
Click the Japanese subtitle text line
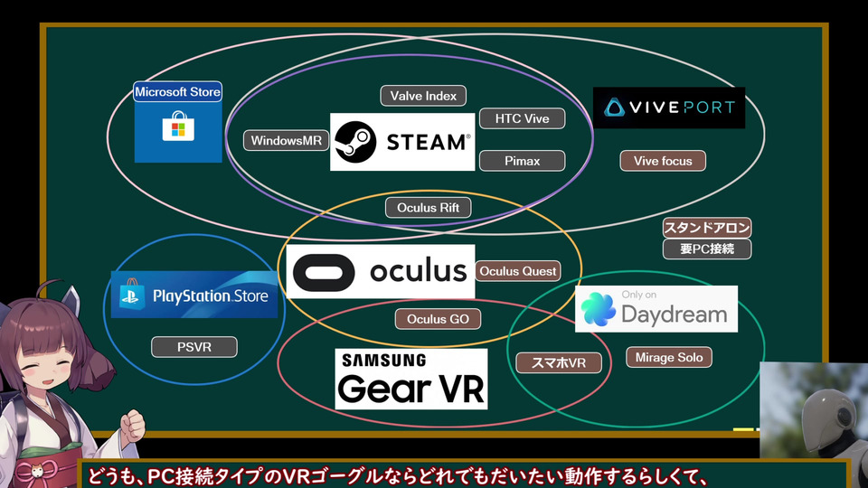pos(397,477)
